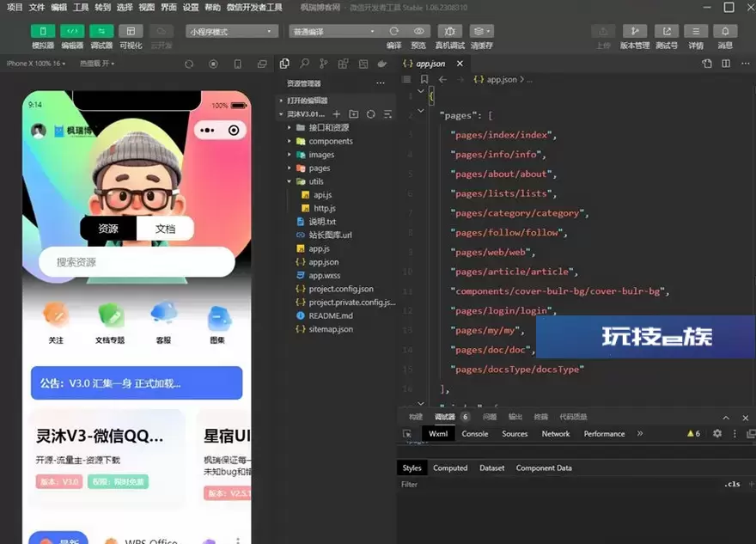Open the 文件 menu
Viewport: 756px width, 544px height.
(x=37, y=7)
